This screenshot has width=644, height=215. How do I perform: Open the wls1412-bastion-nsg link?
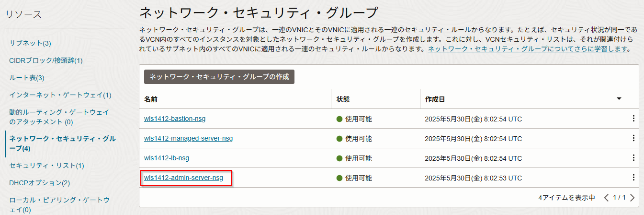175,119
